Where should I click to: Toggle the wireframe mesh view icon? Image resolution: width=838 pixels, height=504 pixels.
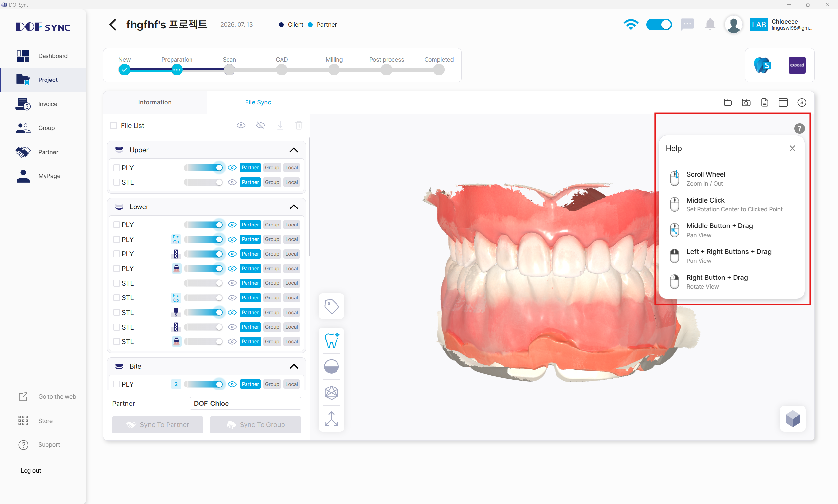[331, 393]
